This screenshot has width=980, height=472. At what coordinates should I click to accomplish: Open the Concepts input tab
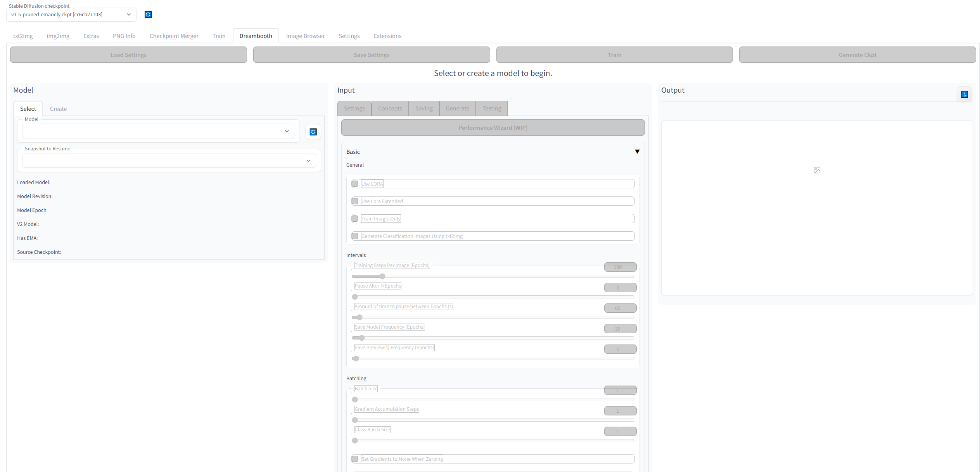[x=390, y=109]
